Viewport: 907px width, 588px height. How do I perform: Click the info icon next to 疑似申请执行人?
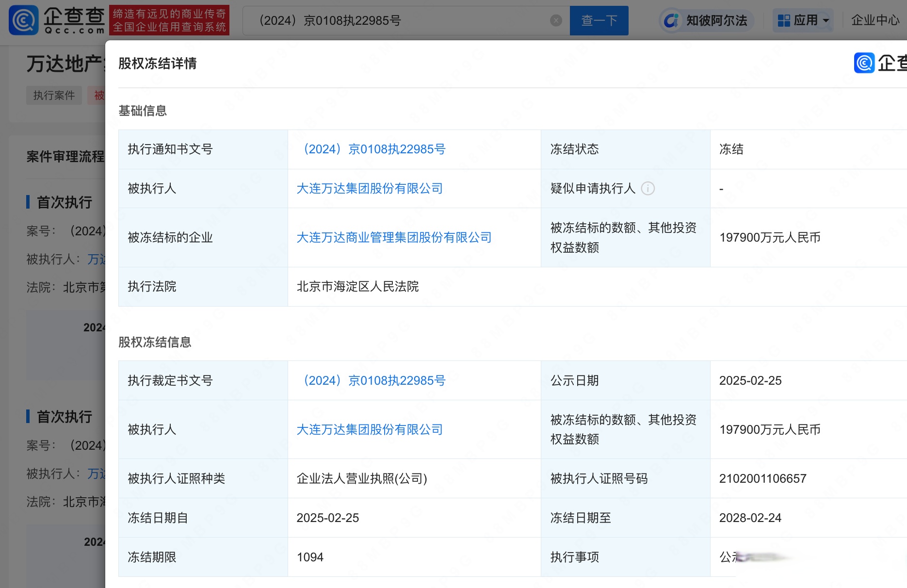pyautogui.click(x=648, y=188)
